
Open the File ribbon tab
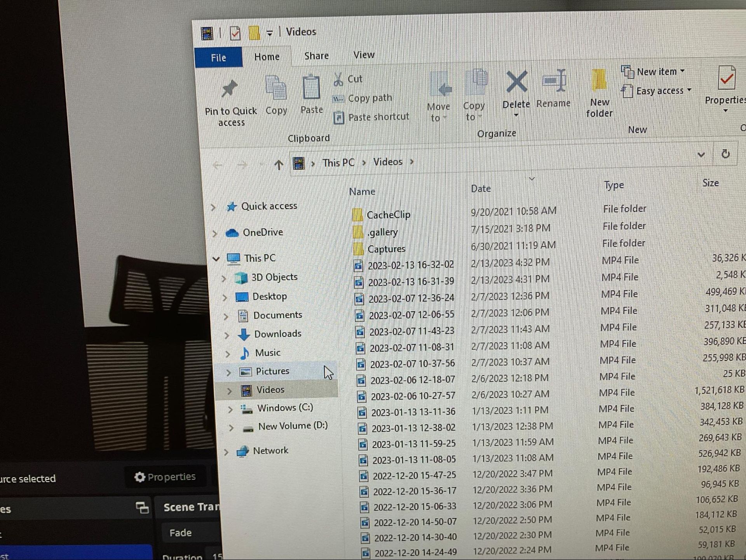tap(218, 58)
